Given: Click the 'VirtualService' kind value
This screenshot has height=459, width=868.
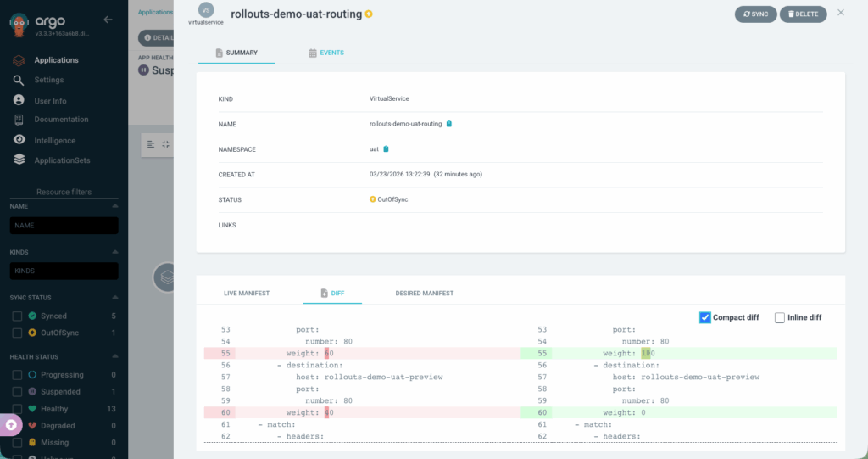Looking at the screenshot, I should click(x=389, y=98).
